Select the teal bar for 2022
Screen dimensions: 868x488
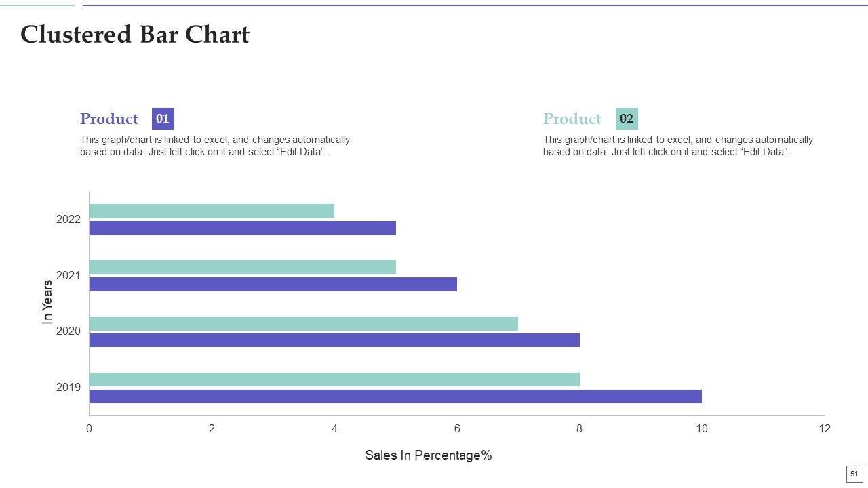(212, 211)
